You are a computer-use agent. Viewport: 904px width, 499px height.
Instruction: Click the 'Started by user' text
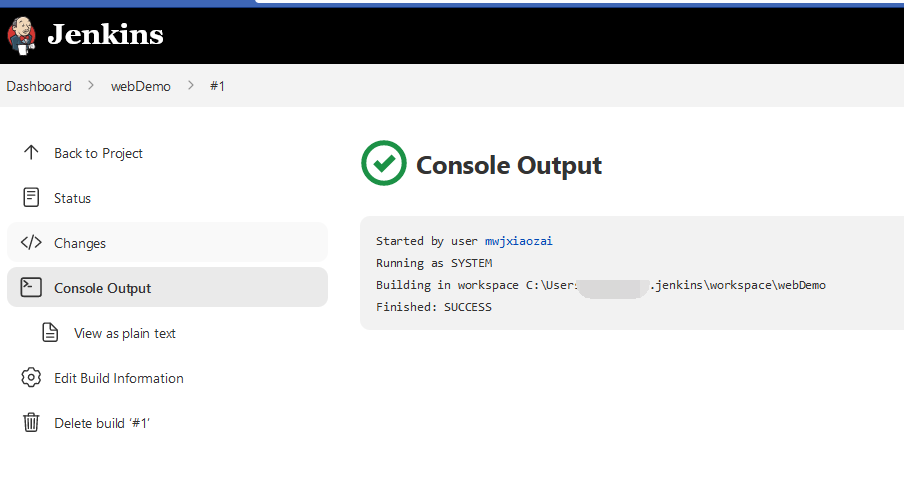pos(427,241)
